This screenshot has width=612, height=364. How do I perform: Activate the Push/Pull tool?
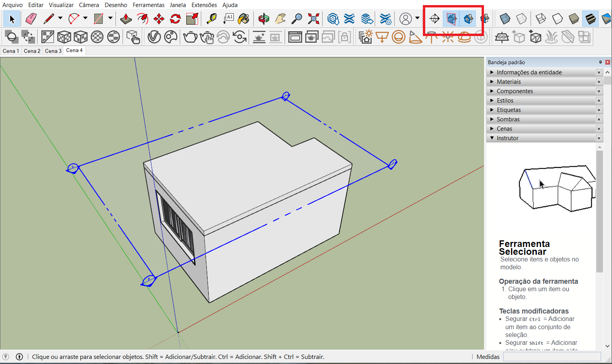click(x=126, y=19)
